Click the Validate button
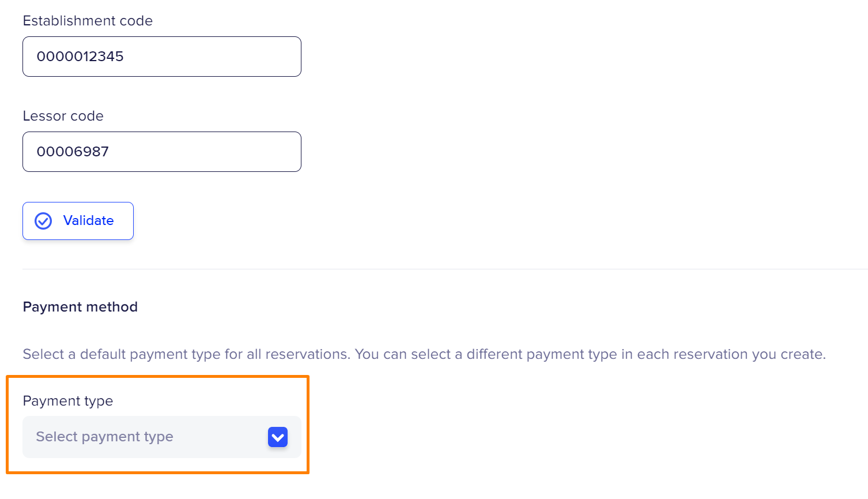 click(78, 221)
